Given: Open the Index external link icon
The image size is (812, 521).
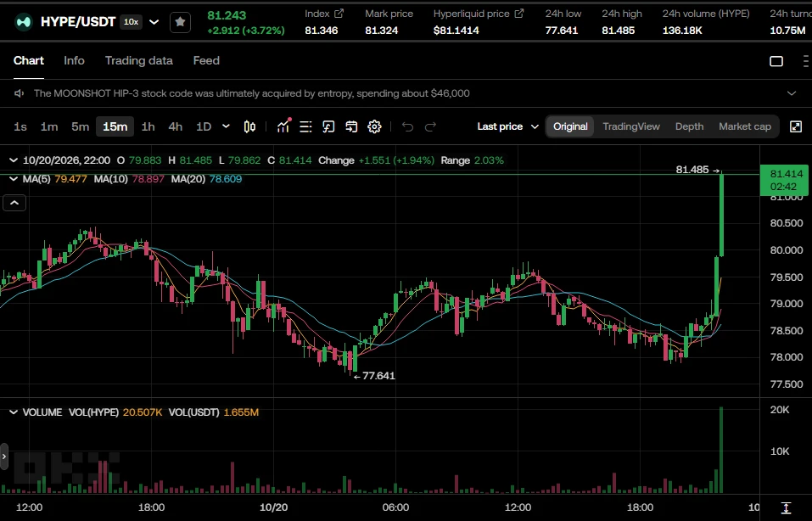Looking at the screenshot, I should click(x=339, y=14).
